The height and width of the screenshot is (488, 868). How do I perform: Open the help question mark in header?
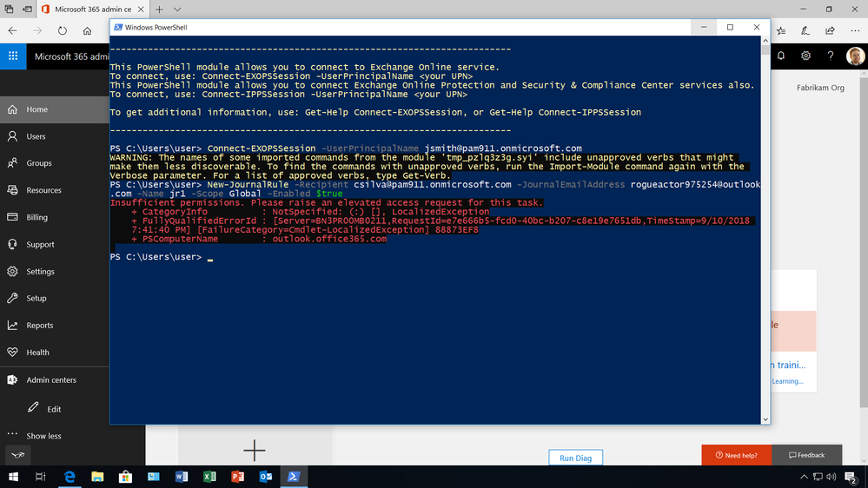pyautogui.click(x=831, y=56)
